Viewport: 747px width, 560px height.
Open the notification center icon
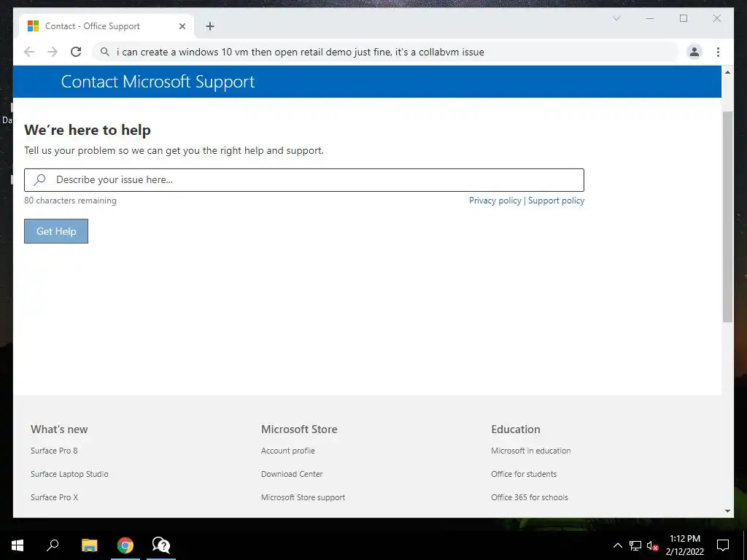[723, 545]
